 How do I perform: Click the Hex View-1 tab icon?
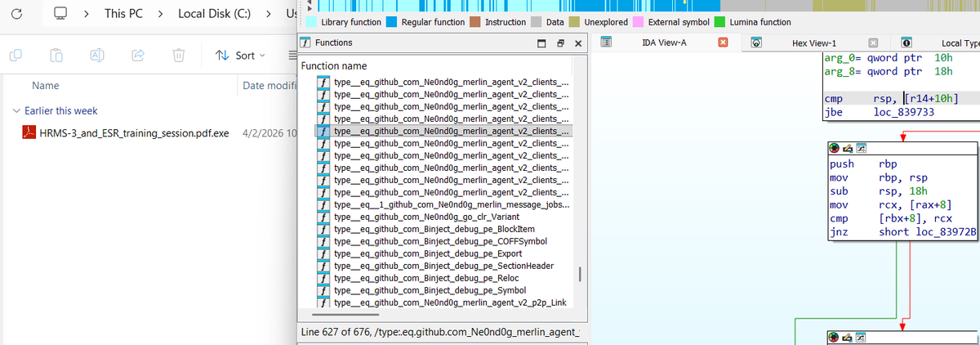(x=757, y=43)
